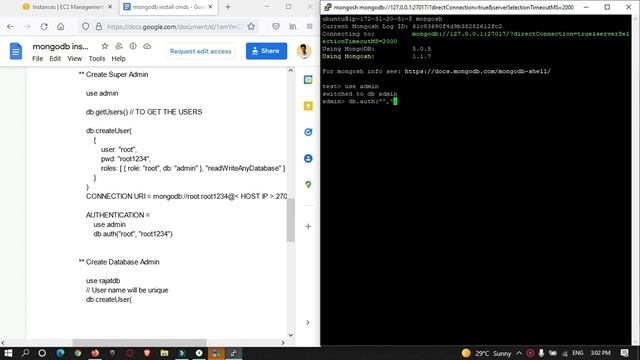Click scroll up arrow in document
The width and height of the screenshot is (640, 360).
291,71
